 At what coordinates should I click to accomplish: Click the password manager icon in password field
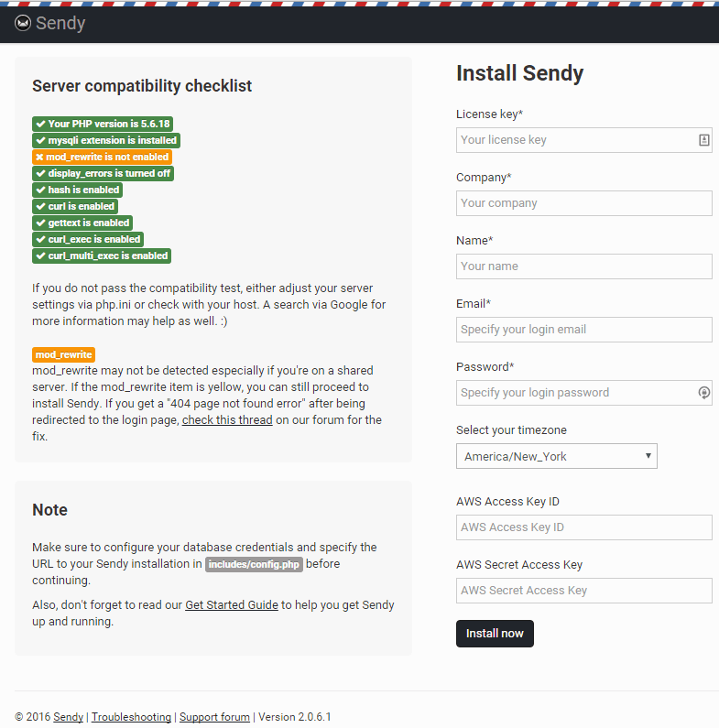click(703, 393)
